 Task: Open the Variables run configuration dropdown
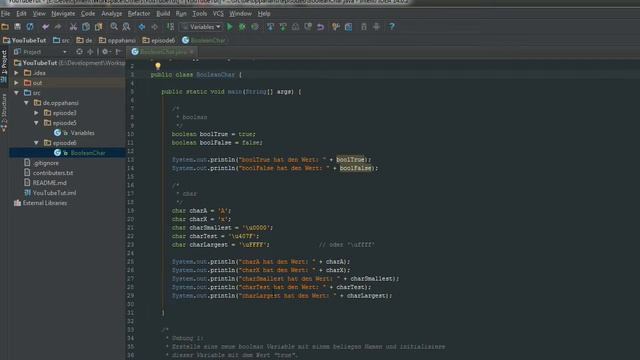(202, 27)
